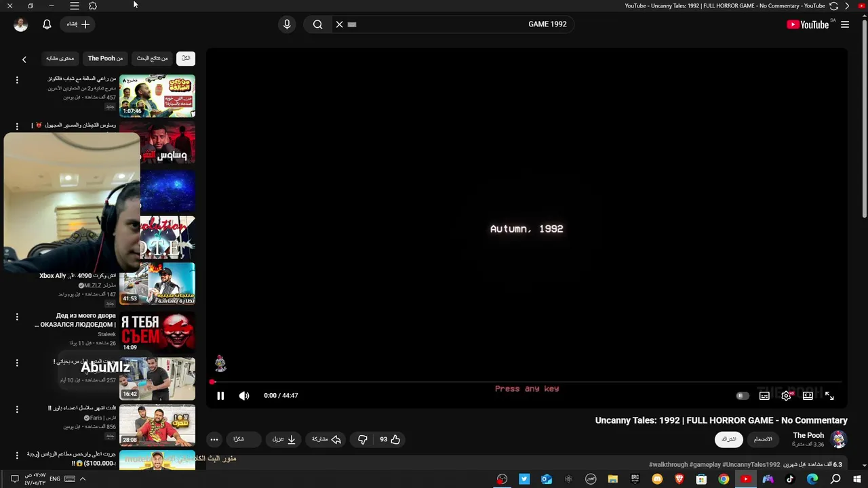This screenshot has height=488, width=868.
Task: Open options for the $100.000 video
Action: pyautogui.click(x=17, y=455)
